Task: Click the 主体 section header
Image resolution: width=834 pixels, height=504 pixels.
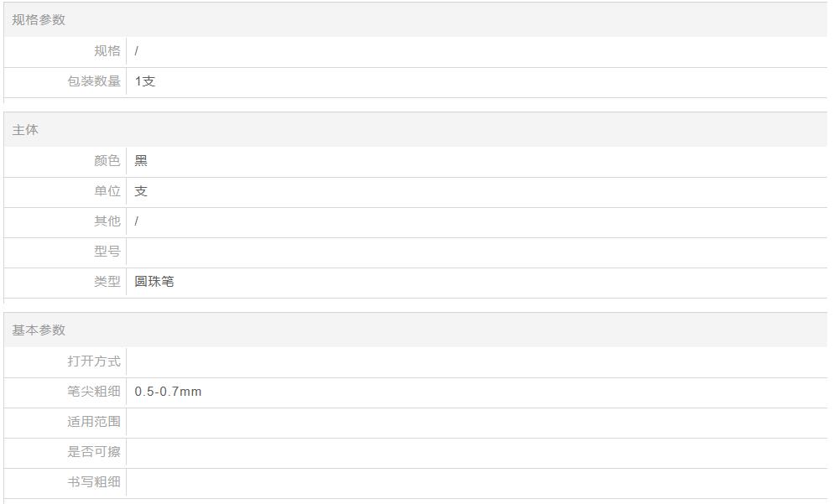Action: pyautogui.click(x=25, y=130)
